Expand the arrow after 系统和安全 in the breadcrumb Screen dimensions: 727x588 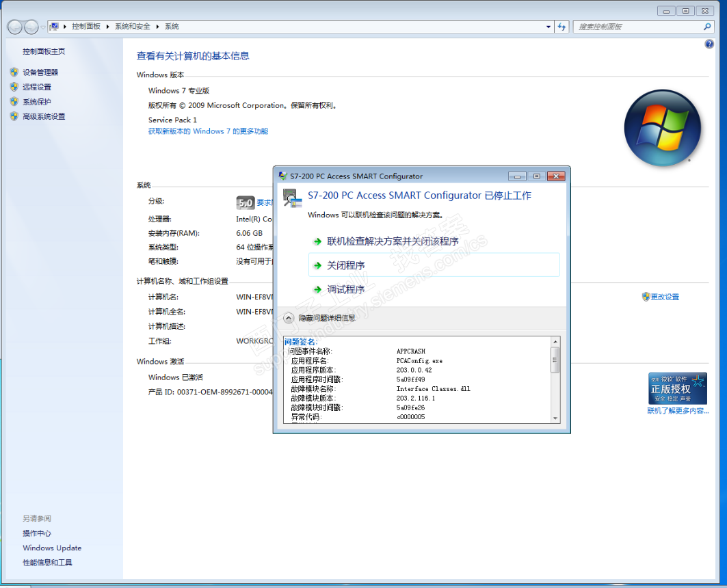click(x=157, y=27)
